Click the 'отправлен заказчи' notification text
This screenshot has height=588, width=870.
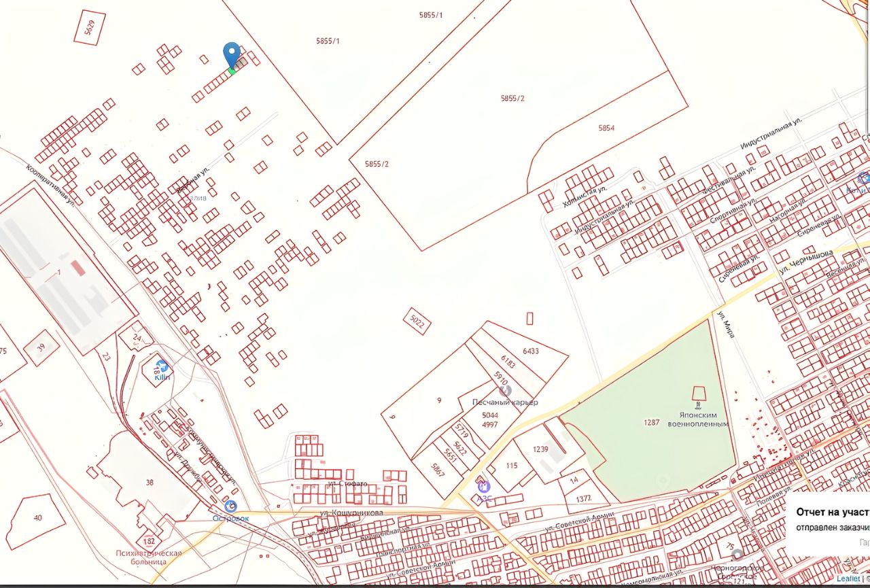[x=833, y=528]
